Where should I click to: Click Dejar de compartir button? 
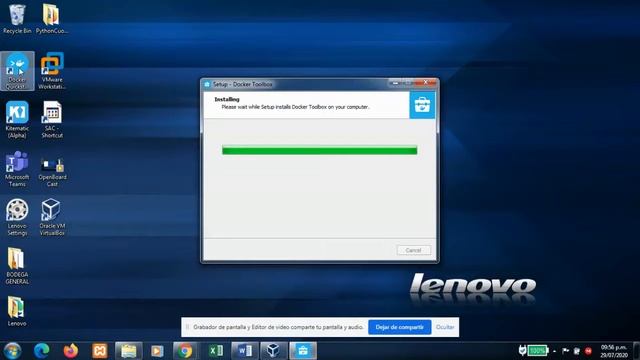coord(400,327)
